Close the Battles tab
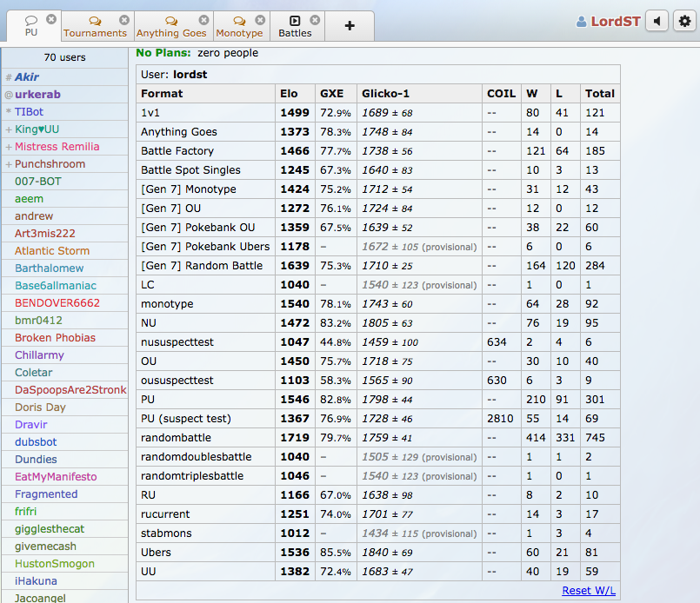 (x=315, y=20)
